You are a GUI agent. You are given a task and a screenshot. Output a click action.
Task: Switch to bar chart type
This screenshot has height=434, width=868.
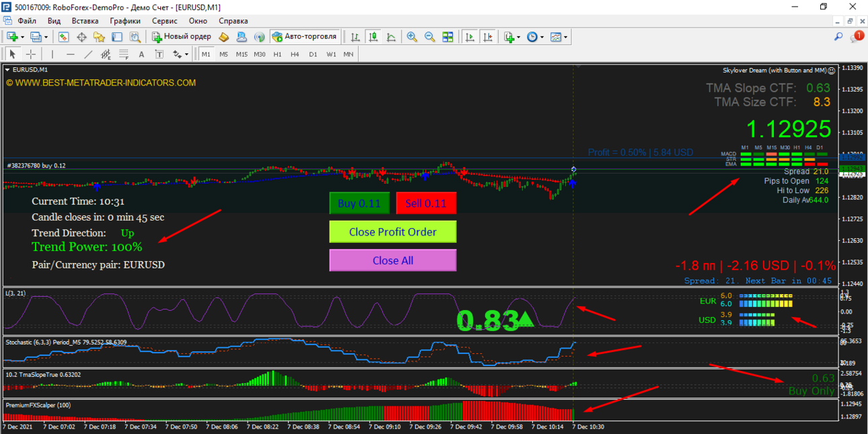[354, 37]
